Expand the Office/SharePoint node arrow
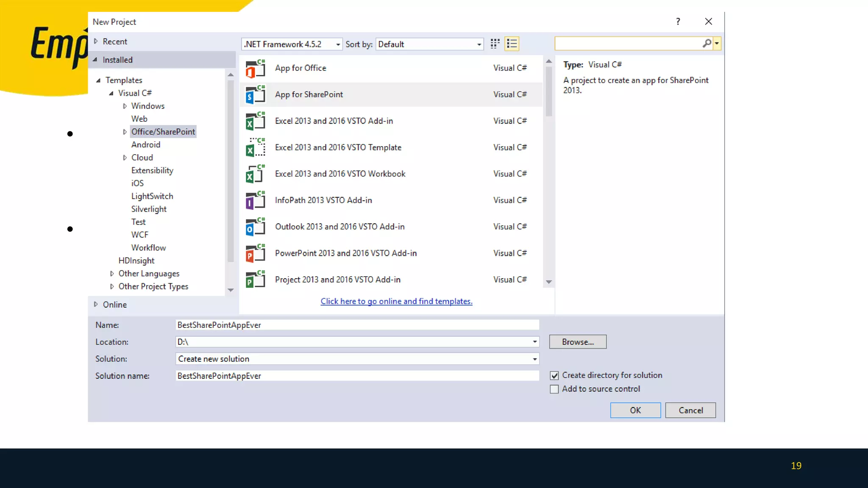868x488 pixels. [125, 132]
